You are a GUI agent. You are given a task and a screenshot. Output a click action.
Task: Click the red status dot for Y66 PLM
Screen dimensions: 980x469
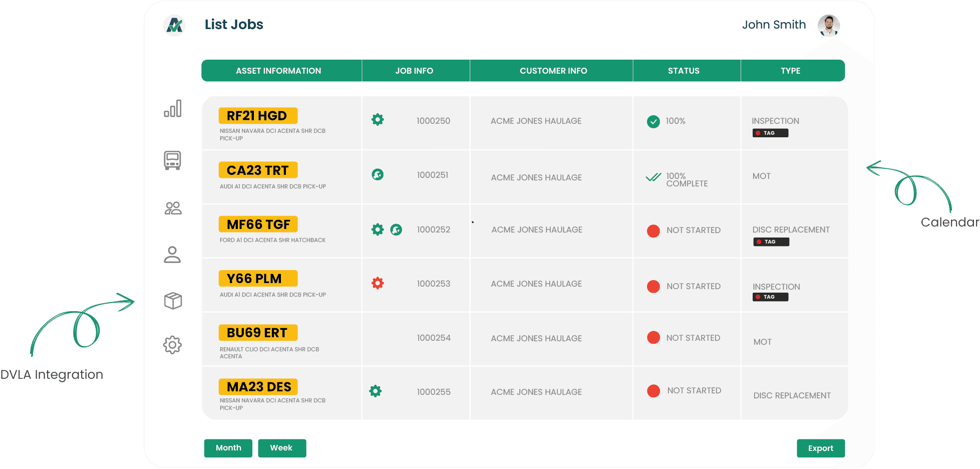pos(654,286)
